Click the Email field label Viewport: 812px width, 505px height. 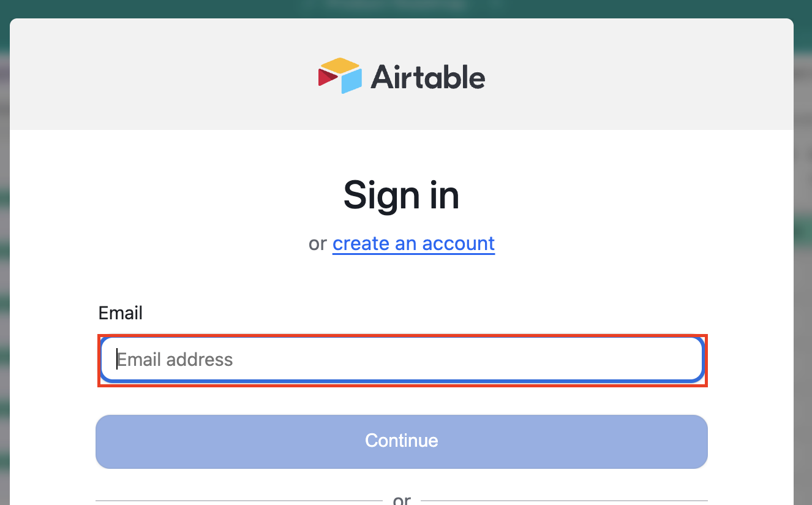(121, 313)
